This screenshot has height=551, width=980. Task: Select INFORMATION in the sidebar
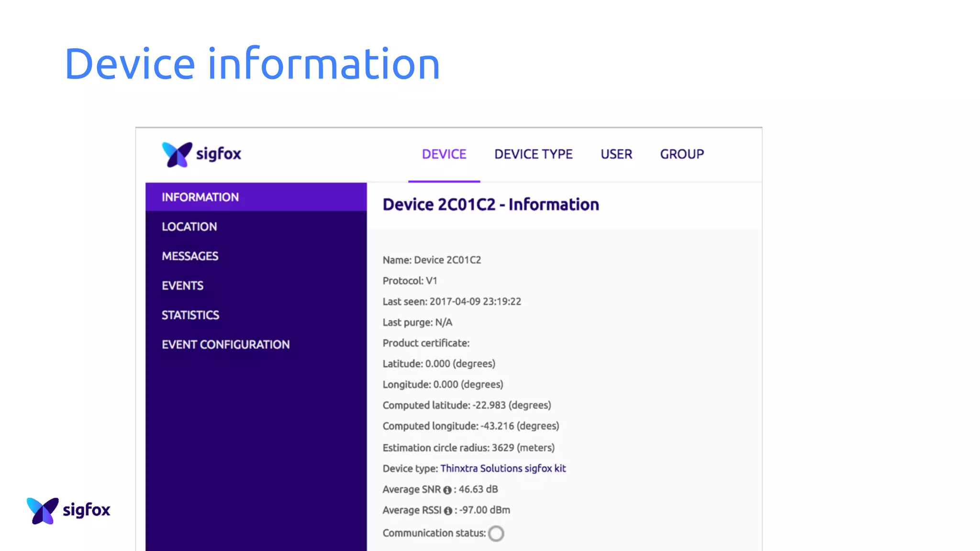pyautogui.click(x=200, y=197)
